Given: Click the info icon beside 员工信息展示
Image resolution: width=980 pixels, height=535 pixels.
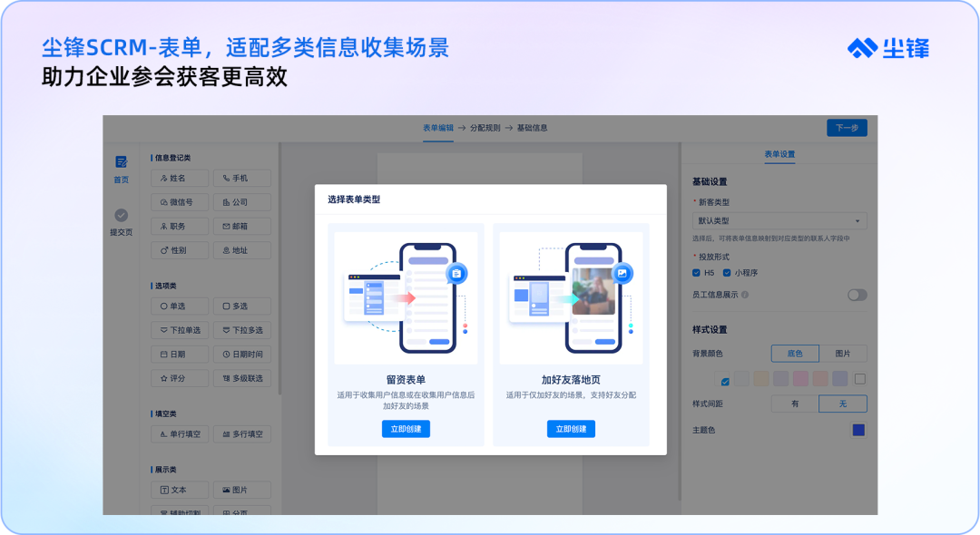Looking at the screenshot, I should coord(745,295).
